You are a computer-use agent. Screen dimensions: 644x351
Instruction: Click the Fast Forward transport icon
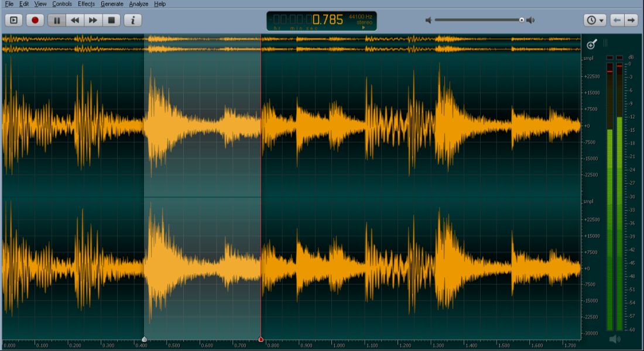point(93,19)
